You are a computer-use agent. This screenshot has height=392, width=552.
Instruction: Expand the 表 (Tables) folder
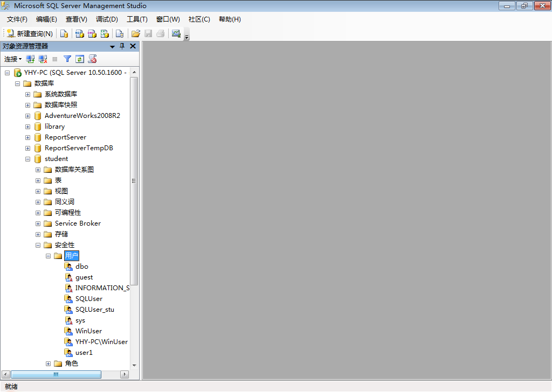click(x=38, y=181)
